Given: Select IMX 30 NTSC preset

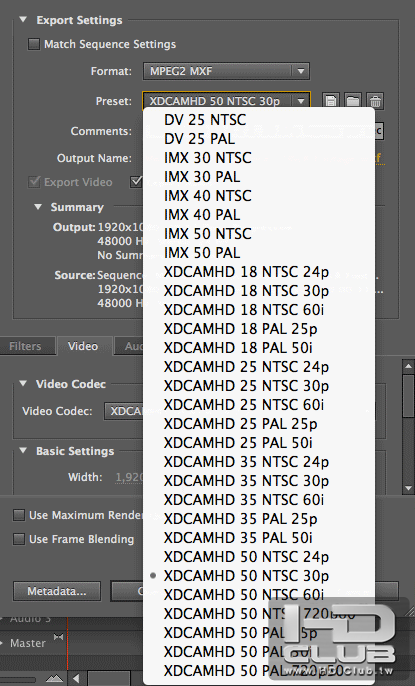Looking at the screenshot, I should coord(259,158).
